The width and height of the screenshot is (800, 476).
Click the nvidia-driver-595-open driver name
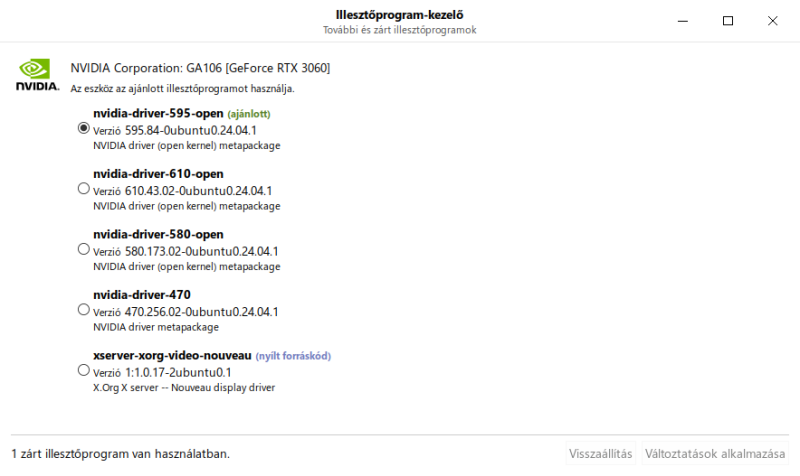[158, 113]
